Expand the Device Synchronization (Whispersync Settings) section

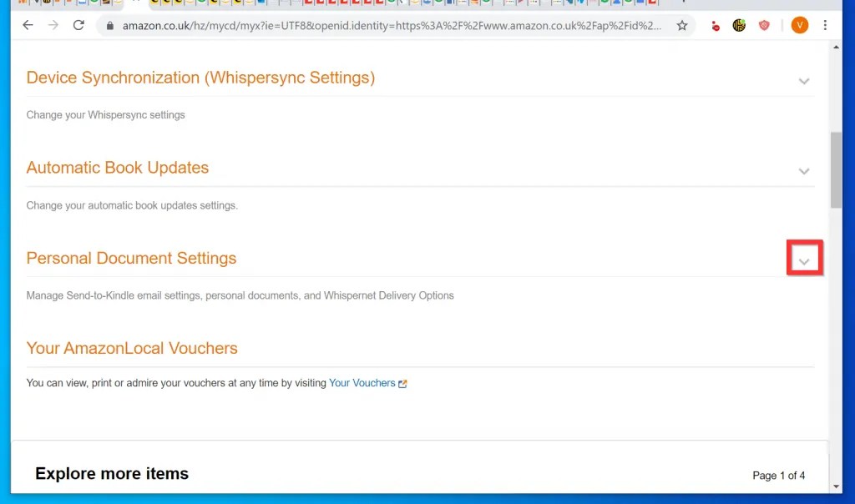pos(804,81)
